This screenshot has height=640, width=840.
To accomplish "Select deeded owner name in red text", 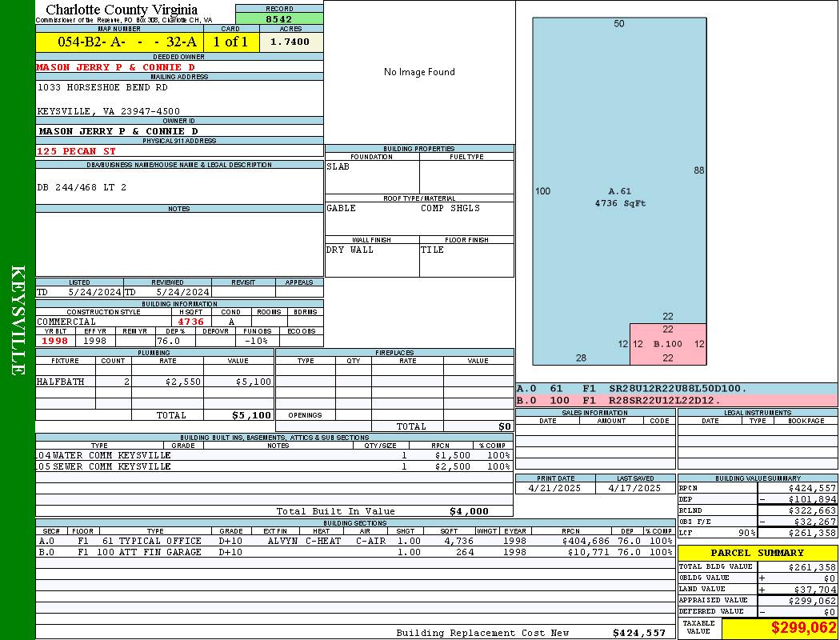I will coord(116,67).
